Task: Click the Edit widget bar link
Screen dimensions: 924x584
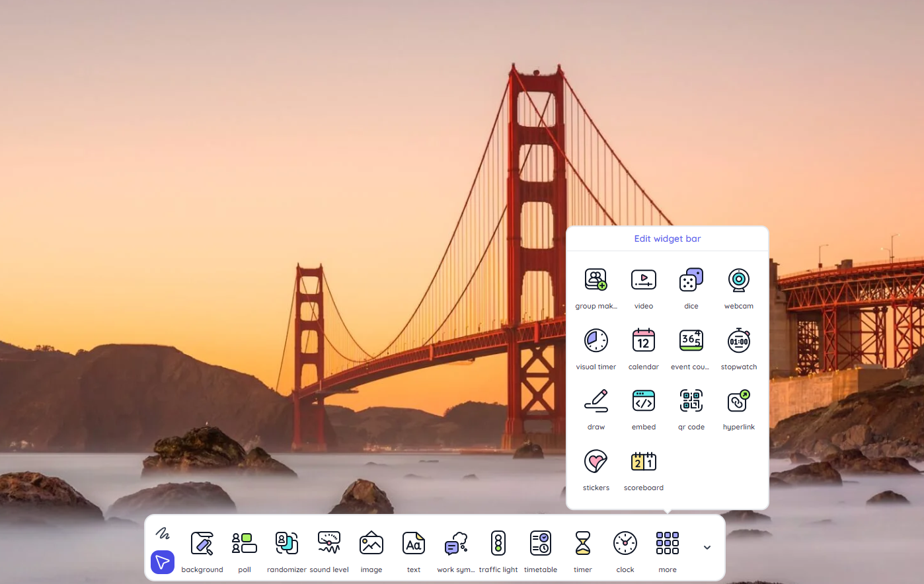Action: tap(667, 238)
